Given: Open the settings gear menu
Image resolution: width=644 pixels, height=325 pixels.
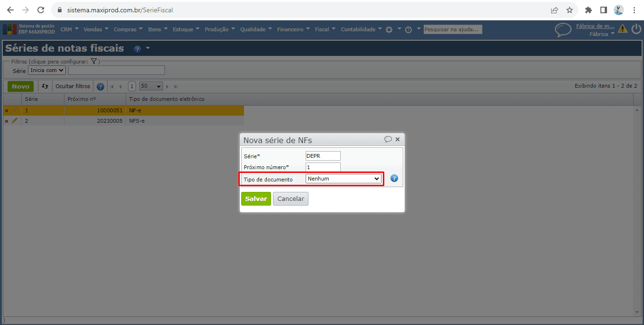Looking at the screenshot, I should (389, 29).
